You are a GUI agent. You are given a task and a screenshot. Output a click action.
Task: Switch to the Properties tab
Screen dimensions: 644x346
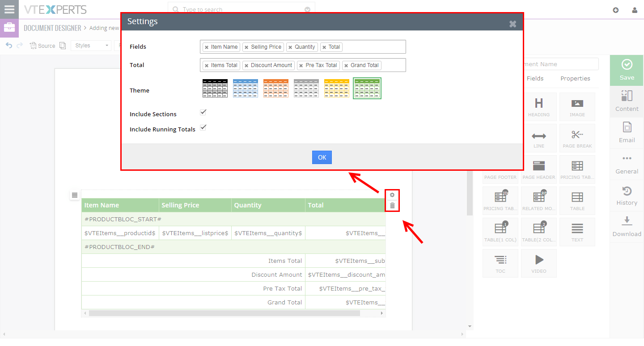coord(575,78)
